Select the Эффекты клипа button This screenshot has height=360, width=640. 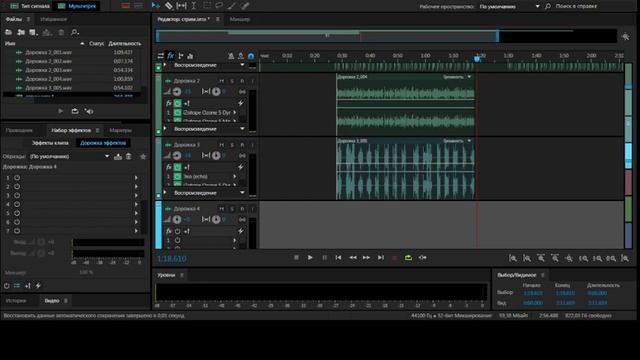(50, 143)
